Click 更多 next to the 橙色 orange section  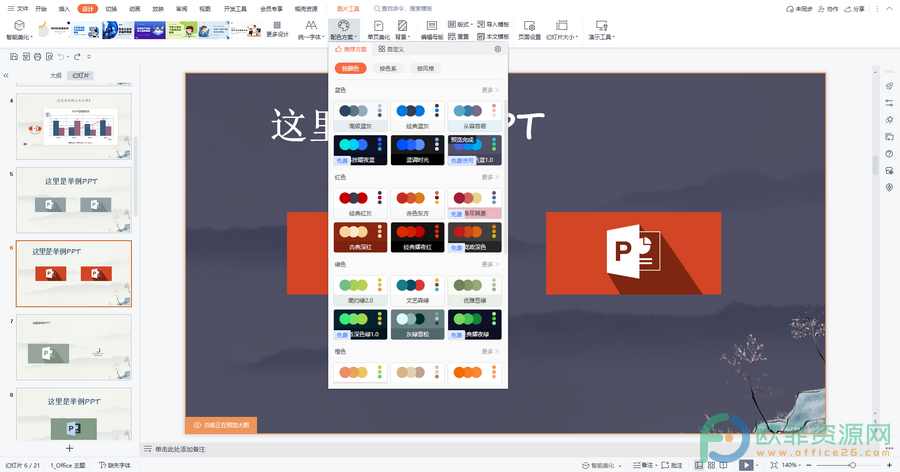click(490, 351)
